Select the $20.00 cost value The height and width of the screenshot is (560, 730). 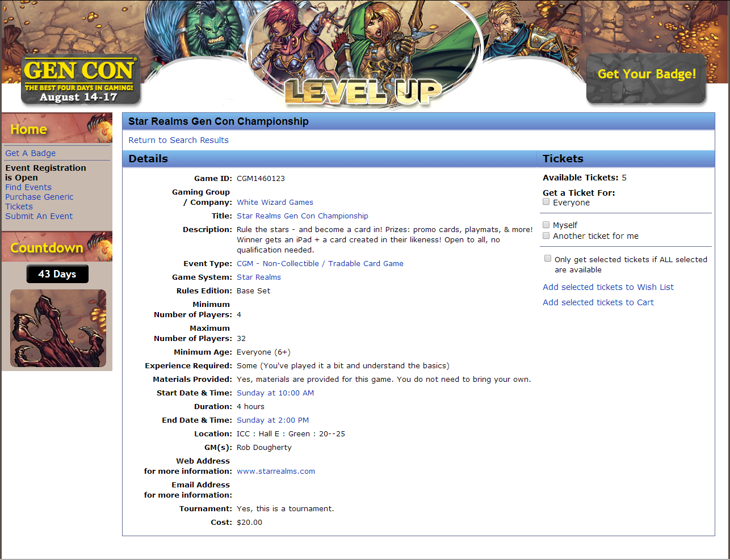point(249,522)
